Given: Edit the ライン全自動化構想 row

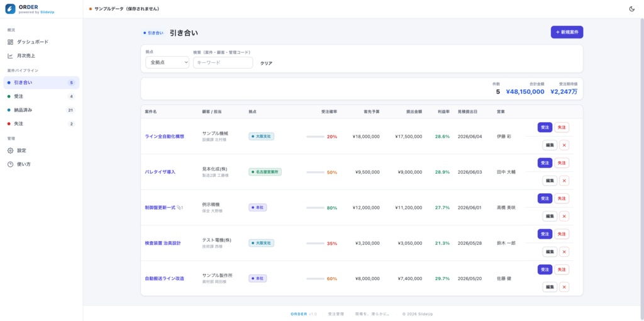Looking at the screenshot, I should coord(550,145).
